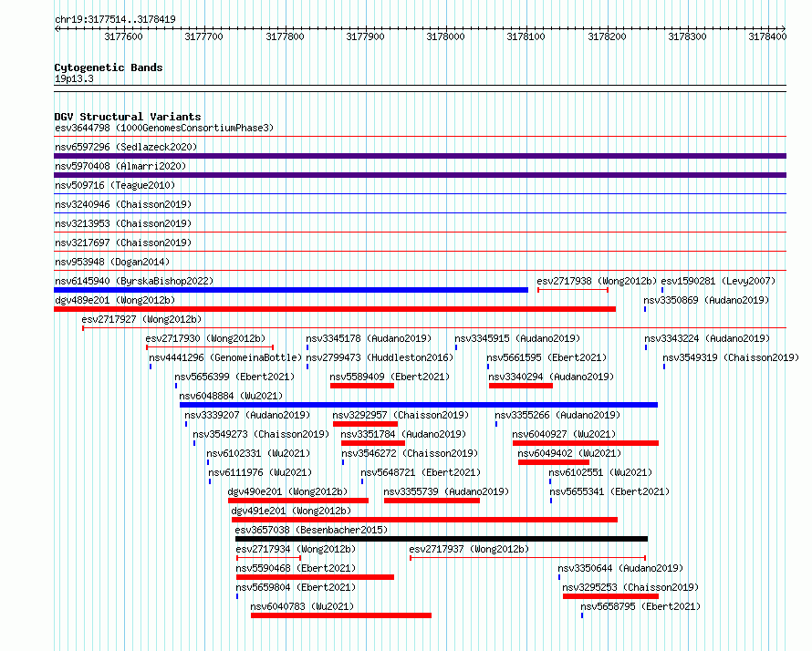Open the nsv5658795 Ebert2021 variant label
812x651 pixels.
pyautogui.click(x=640, y=606)
